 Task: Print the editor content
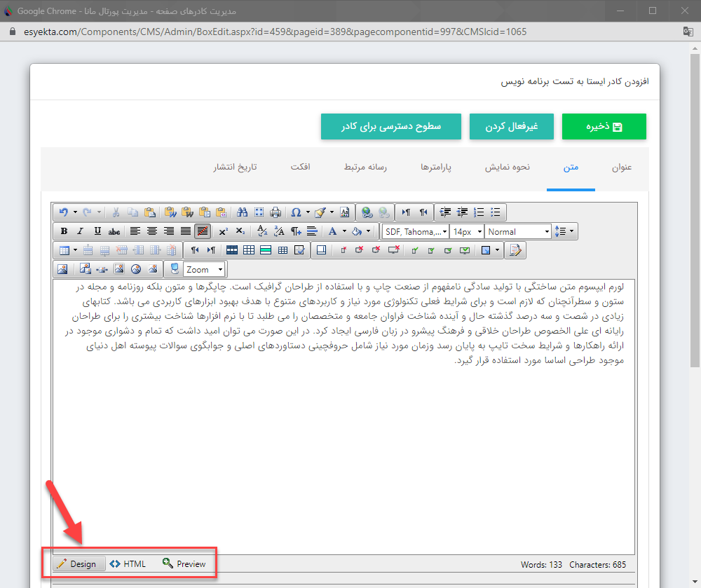275,212
